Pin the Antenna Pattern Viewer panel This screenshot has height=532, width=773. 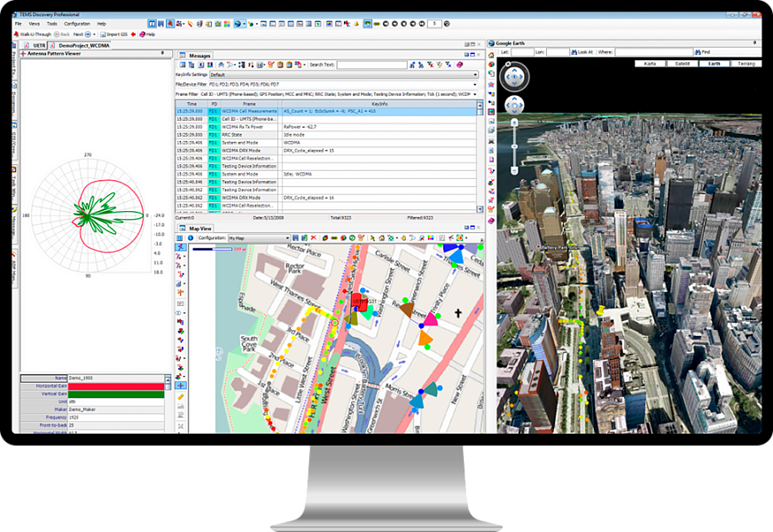[x=162, y=52]
